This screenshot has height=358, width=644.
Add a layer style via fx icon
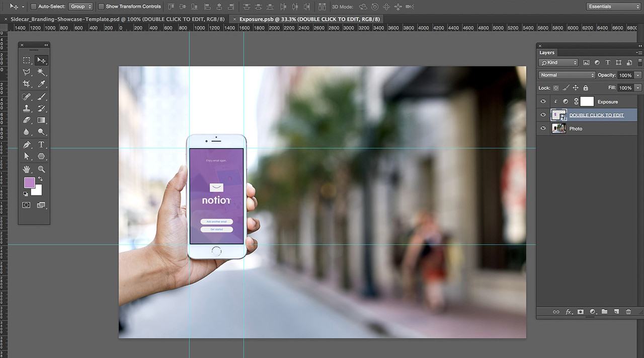tap(569, 312)
